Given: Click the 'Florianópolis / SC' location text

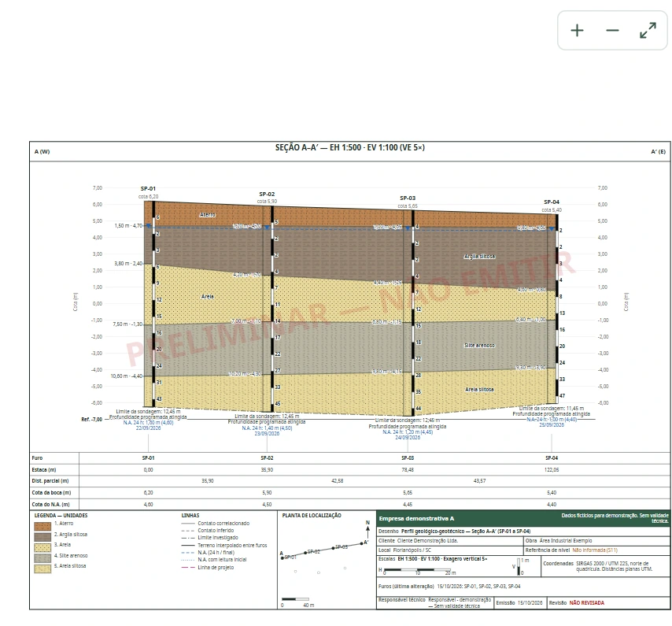Looking at the screenshot, I should 412,550.
